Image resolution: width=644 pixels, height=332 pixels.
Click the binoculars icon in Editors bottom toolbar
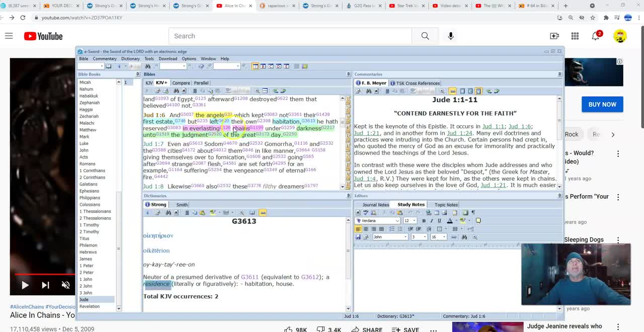pos(464,237)
